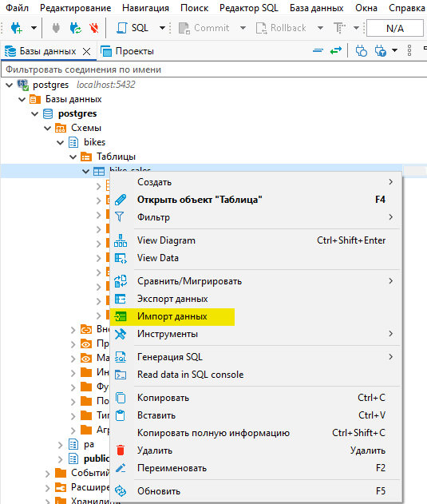Open the transaction mode dropdown arrow
The image size is (427, 504).
tap(356, 28)
